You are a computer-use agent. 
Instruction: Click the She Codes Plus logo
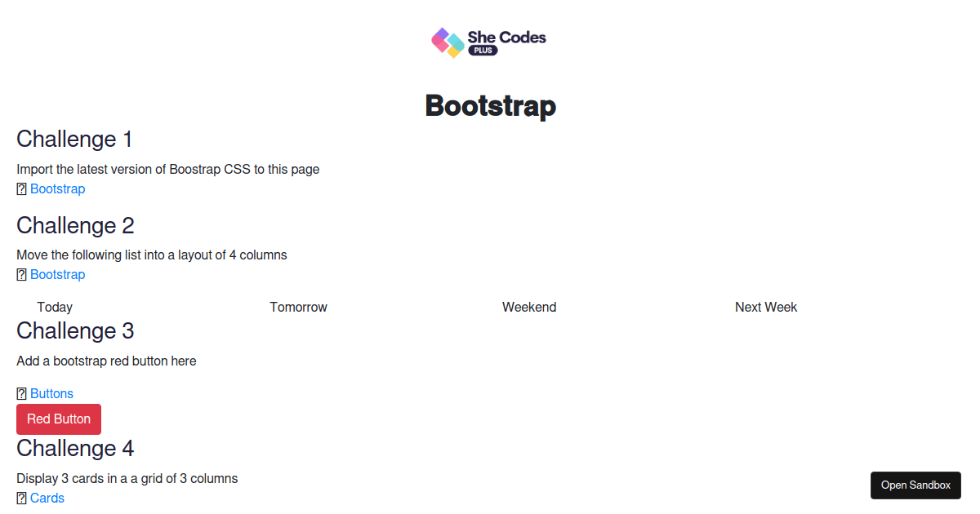click(488, 42)
